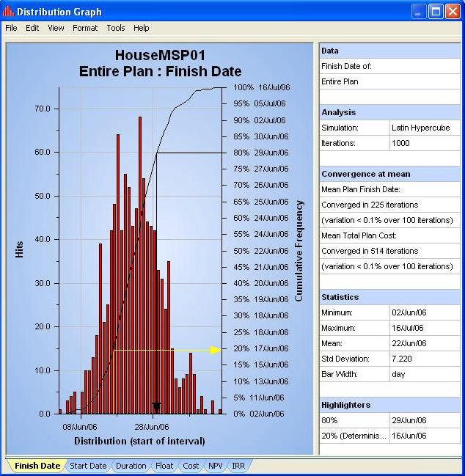Click the 80% highlighter row

tap(389, 420)
